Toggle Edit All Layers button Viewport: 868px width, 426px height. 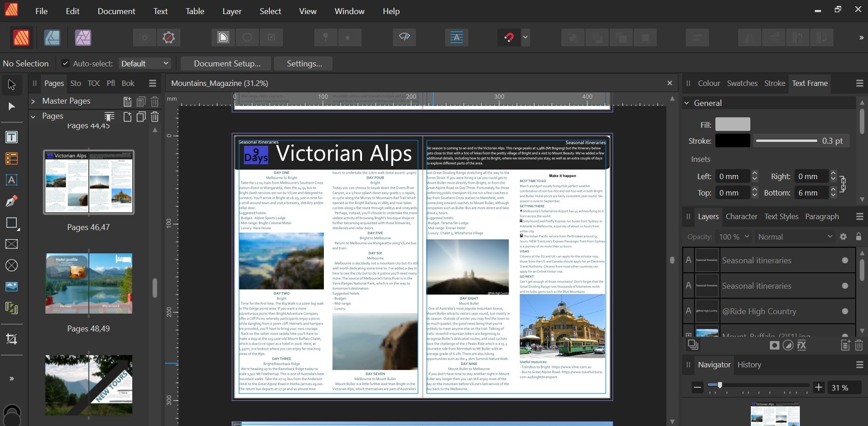[x=693, y=345]
